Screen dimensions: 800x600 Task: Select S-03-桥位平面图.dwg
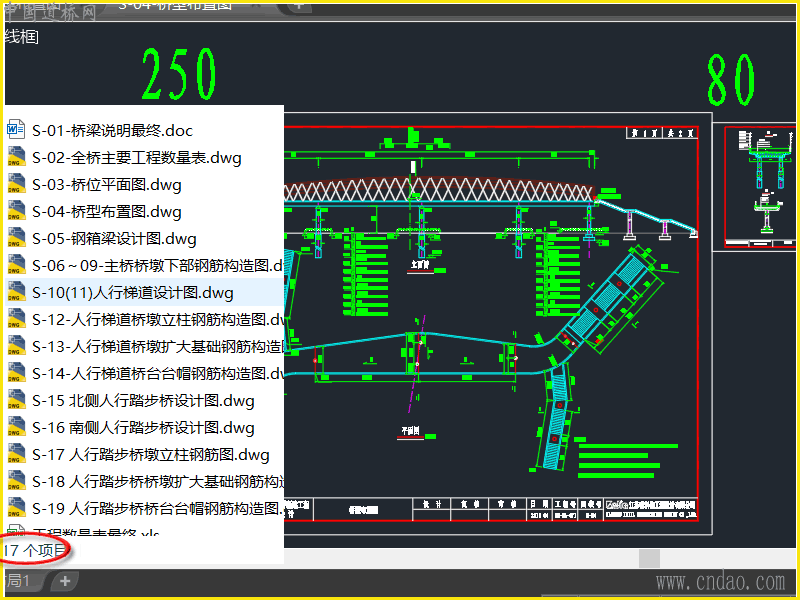(107, 185)
